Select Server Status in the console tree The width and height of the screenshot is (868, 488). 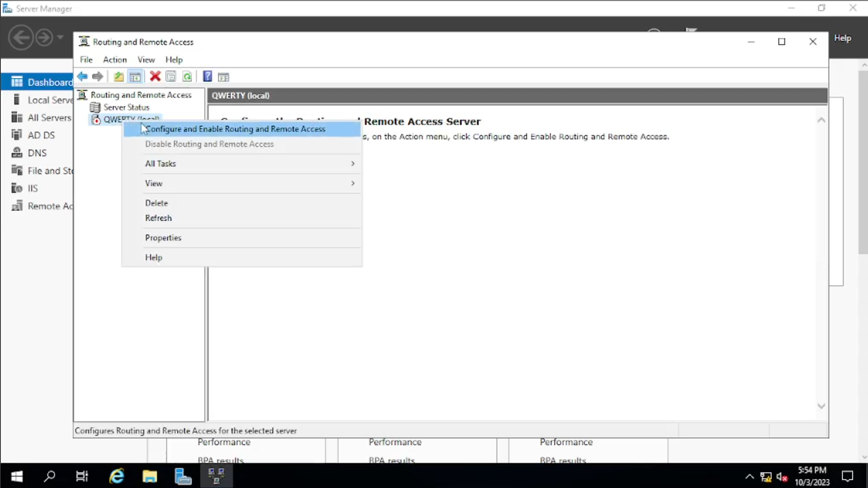(x=126, y=107)
